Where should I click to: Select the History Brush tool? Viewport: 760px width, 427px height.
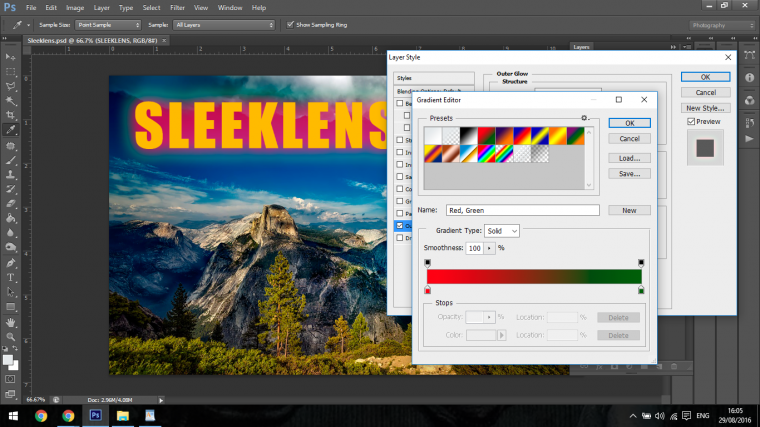tap(10, 189)
